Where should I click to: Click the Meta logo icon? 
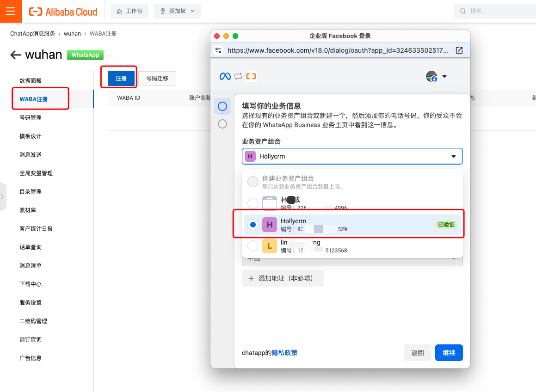(x=225, y=76)
